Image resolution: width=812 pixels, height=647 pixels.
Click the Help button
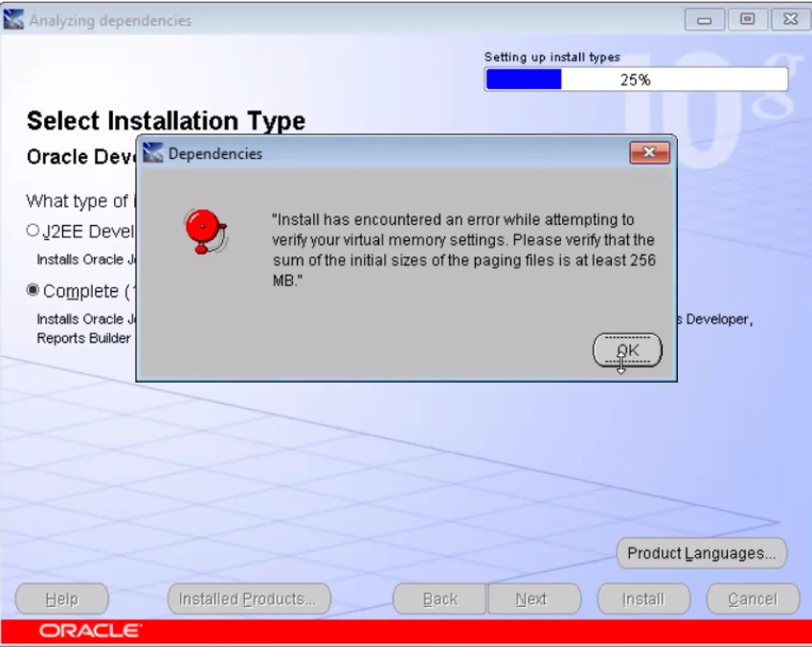pos(61,599)
